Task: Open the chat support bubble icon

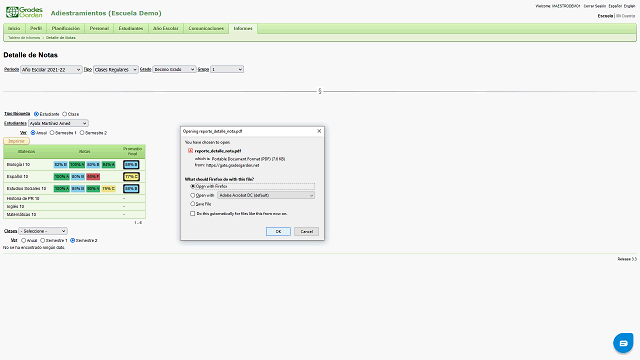Action: pos(623,343)
